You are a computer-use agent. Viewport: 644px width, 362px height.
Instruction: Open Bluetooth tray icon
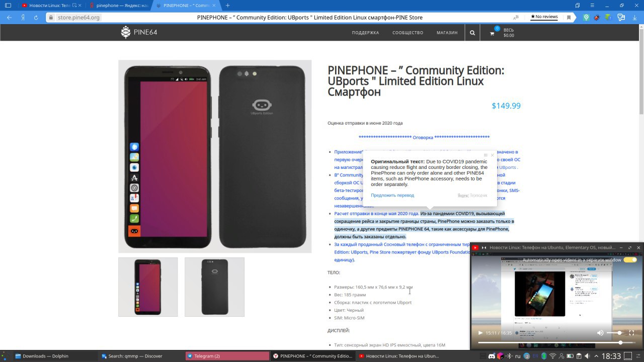click(x=544, y=356)
